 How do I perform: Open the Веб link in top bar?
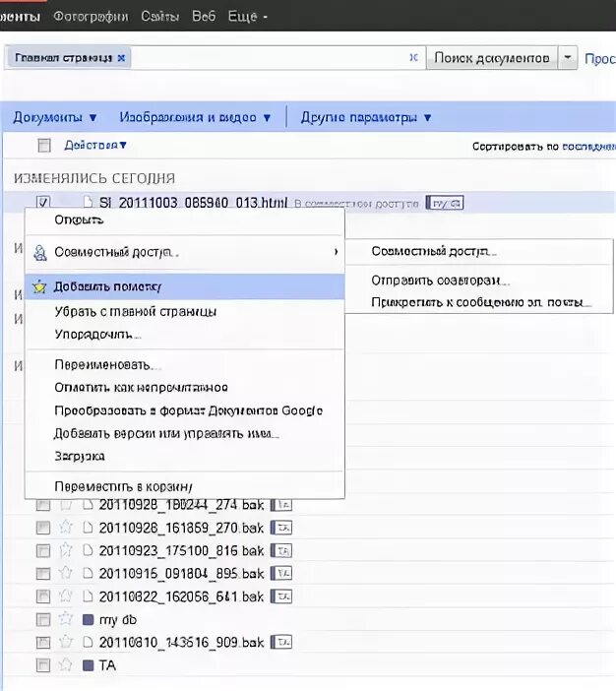(204, 17)
